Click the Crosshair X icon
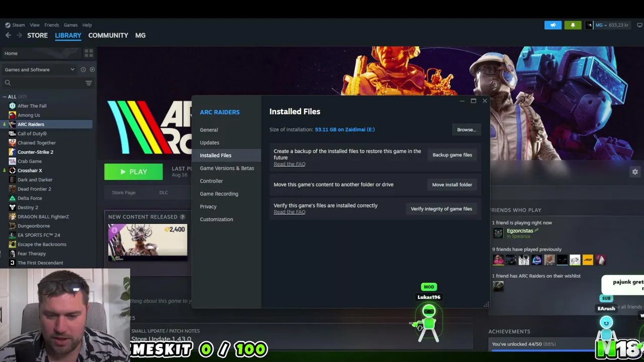Image resolution: width=644 pixels, height=362 pixels. tap(13, 170)
